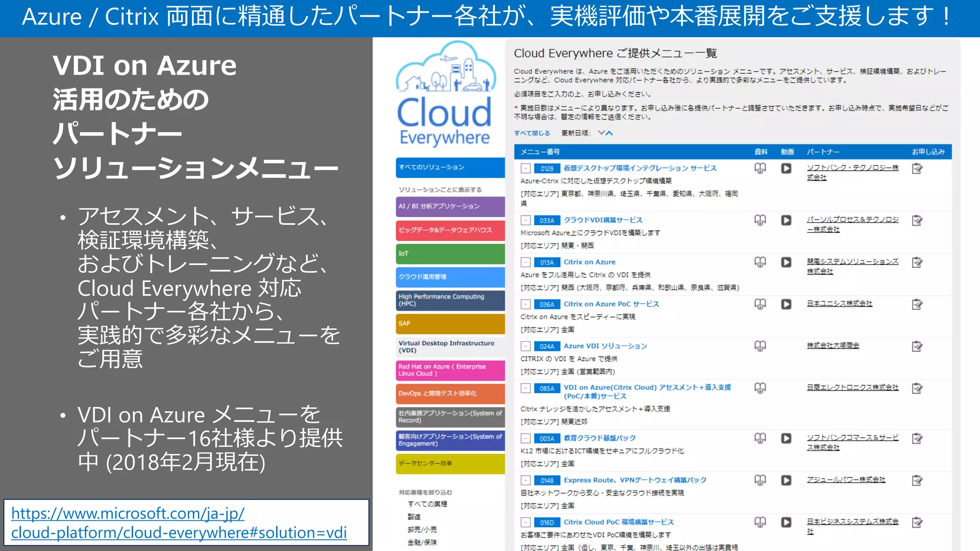The width and height of the screenshot is (980, 551).
Task: Select Red Hat on Azure category
Action: click(450, 370)
